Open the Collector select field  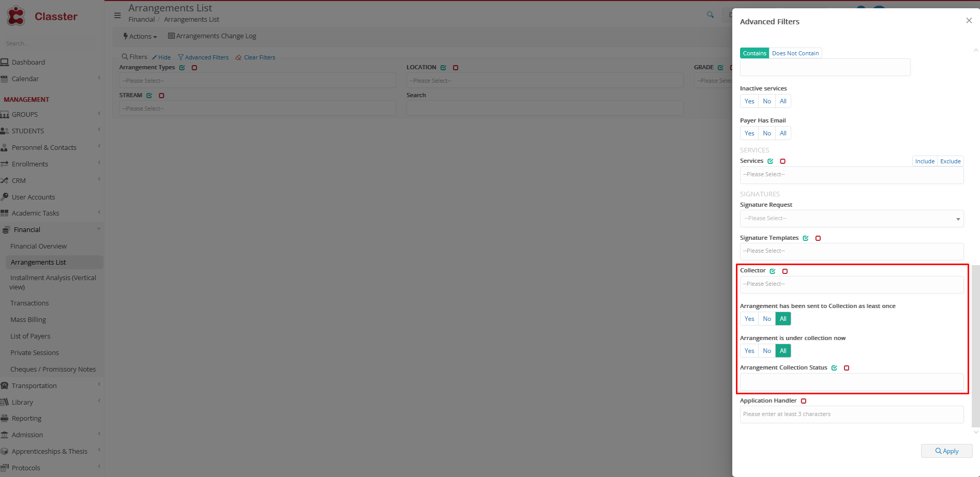coord(851,284)
